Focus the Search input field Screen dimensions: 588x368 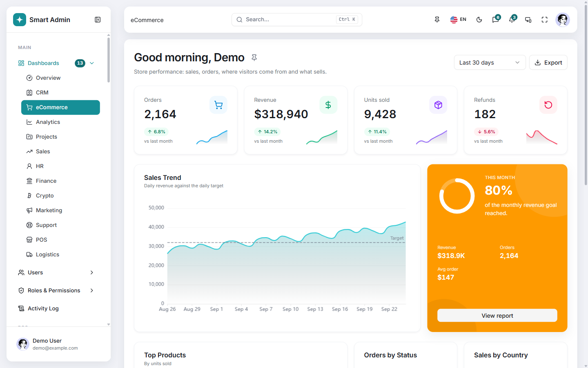coord(297,20)
